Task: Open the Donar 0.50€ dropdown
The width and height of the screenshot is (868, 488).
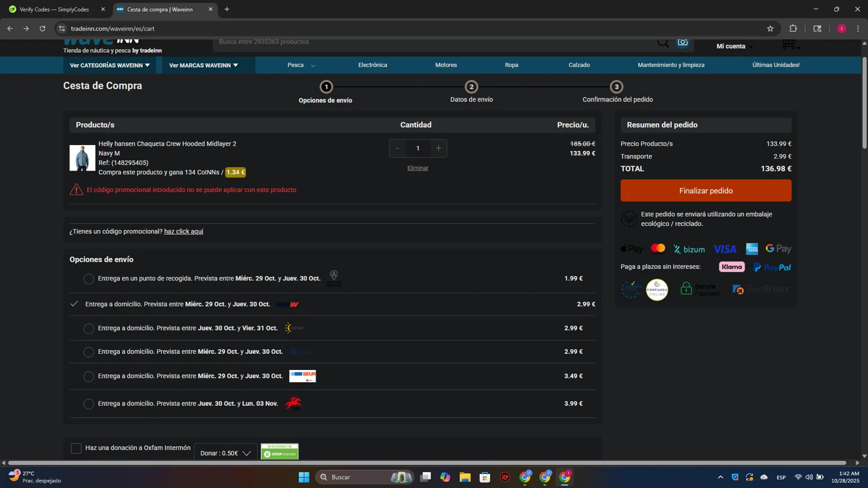Action: click(226, 453)
